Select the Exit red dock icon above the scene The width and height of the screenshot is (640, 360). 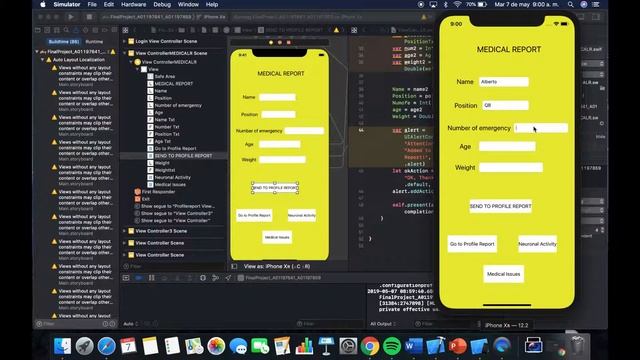pos(289,42)
